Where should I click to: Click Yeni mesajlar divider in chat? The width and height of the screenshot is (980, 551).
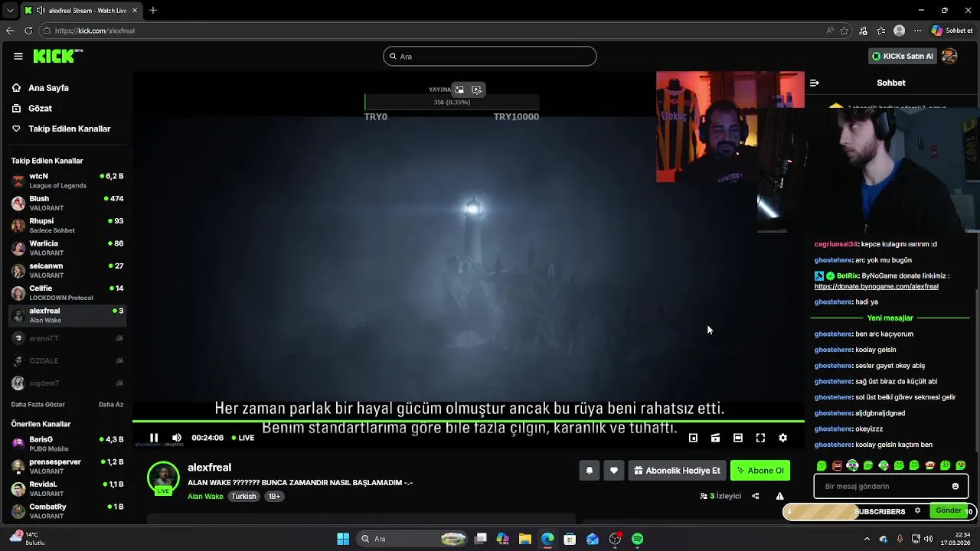coord(890,318)
